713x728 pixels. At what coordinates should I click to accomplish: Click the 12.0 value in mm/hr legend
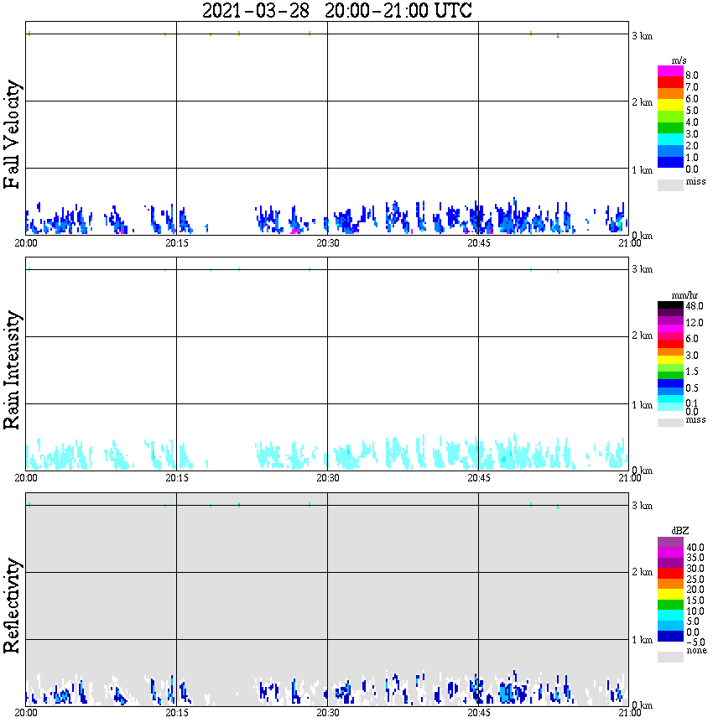[694, 323]
